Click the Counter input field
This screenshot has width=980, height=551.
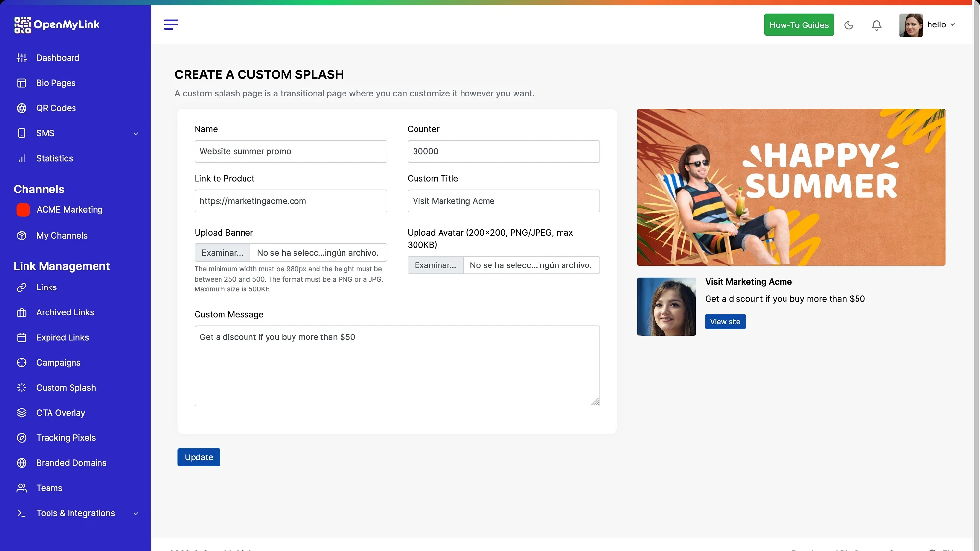(x=503, y=151)
